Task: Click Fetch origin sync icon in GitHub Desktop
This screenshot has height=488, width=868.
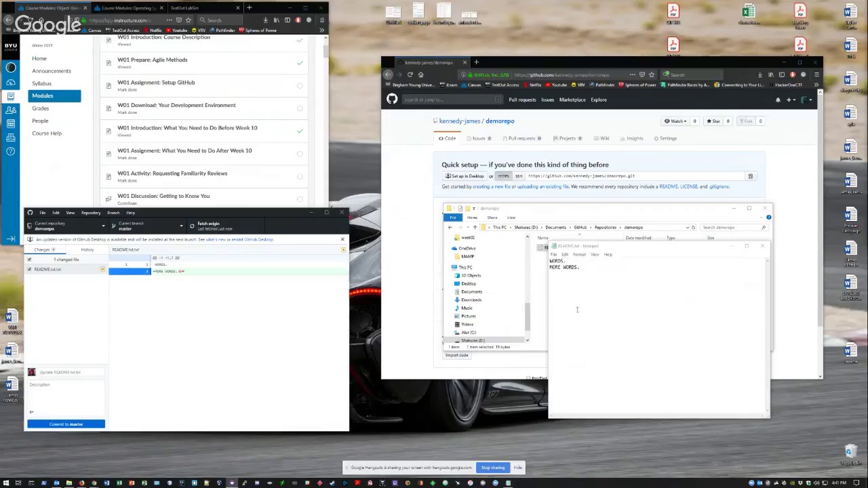Action: pyautogui.click(x=192, y=226)
